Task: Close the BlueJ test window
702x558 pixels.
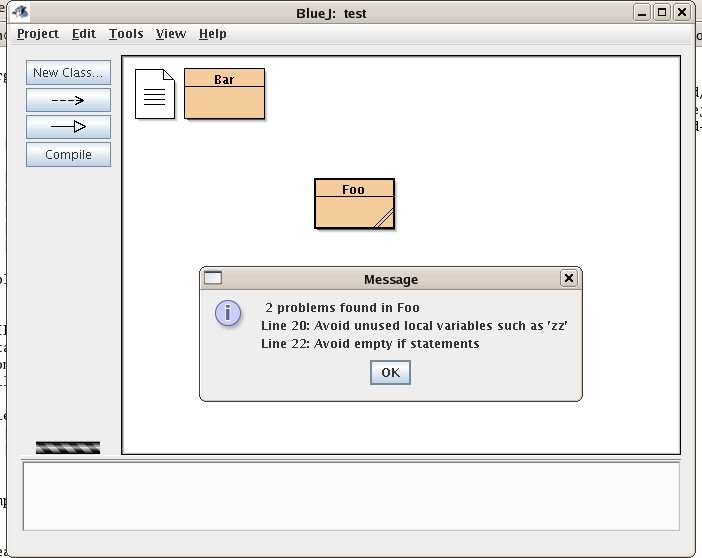Action: pyautogui.click(x=682, y=13)
